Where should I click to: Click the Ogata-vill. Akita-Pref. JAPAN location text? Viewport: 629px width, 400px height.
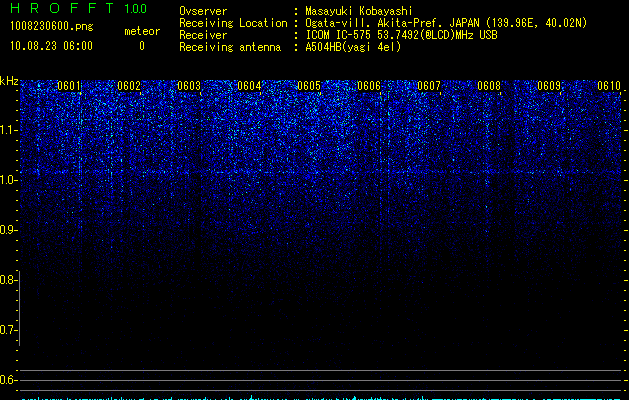point(446,23)
